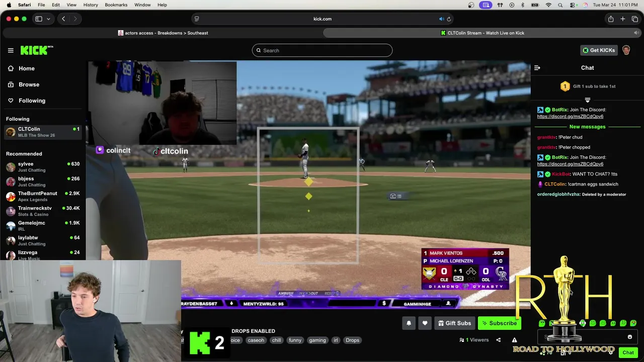The image size is (644, 362).
Task: Open Safari Share button
Action: 611,19
